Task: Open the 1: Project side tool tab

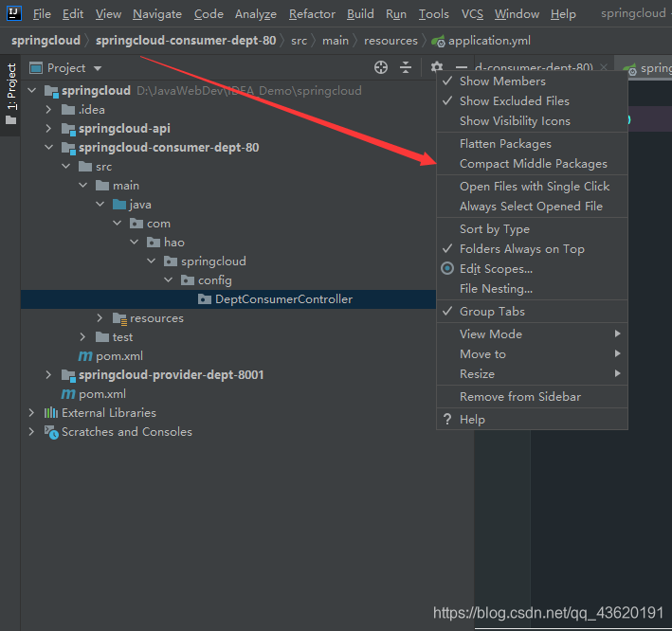Action: point(10,94)
